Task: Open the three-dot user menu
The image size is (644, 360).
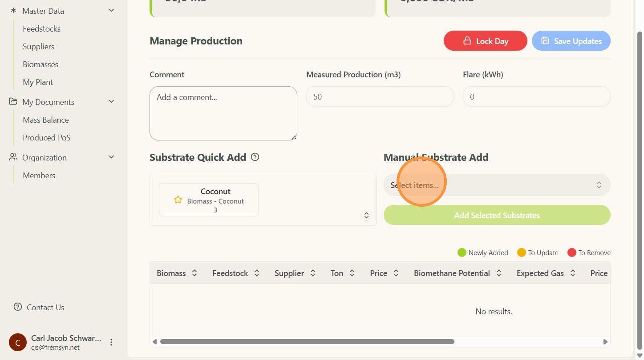Action: 111,342
